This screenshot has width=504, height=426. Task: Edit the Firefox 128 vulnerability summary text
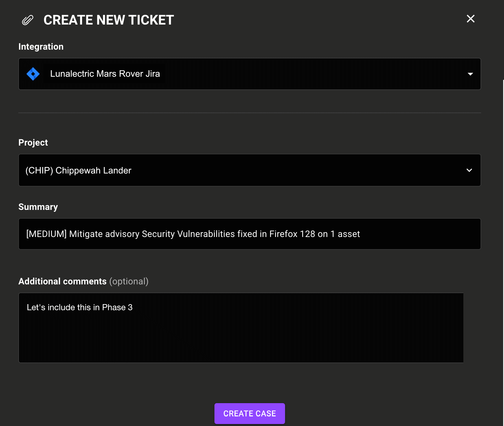click(x=192, y=234)
